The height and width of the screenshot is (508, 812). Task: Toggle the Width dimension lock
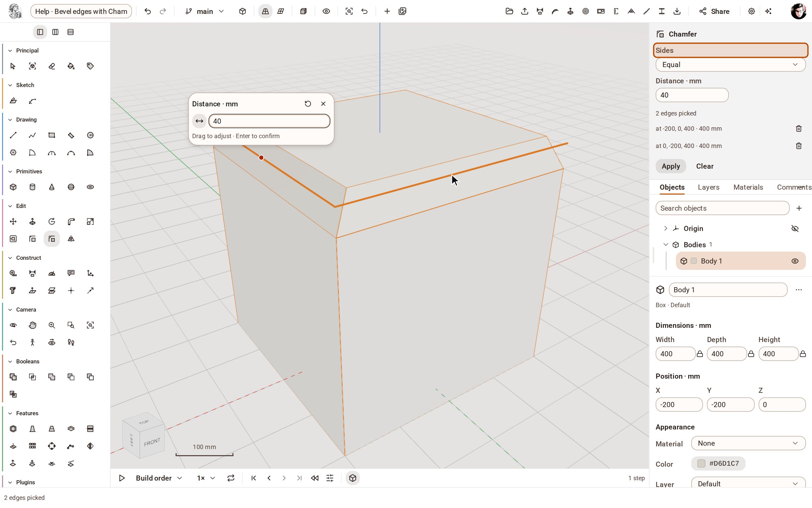tap(700, 354)
